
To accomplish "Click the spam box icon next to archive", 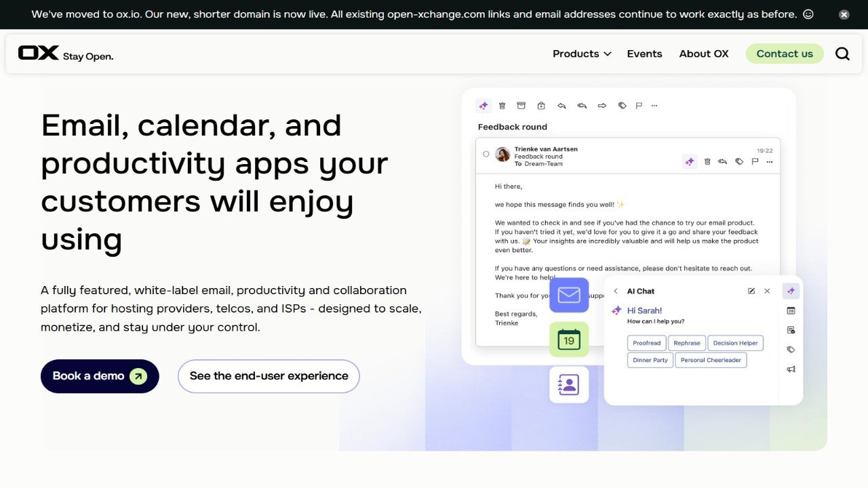I will click(541, 106).
